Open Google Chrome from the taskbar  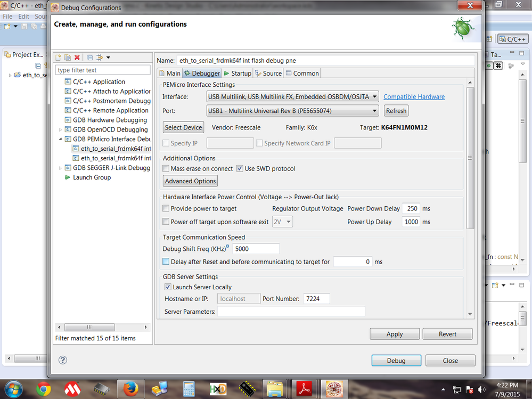click(44, 389)
